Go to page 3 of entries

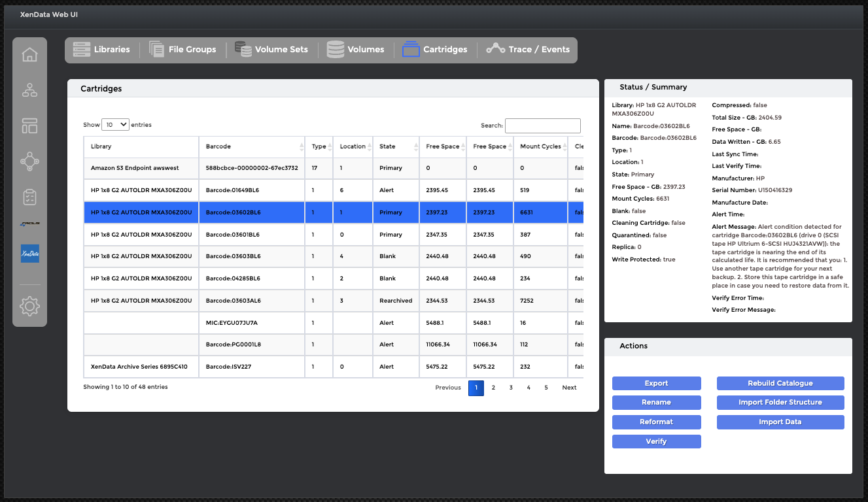click(x=511, y=388)
